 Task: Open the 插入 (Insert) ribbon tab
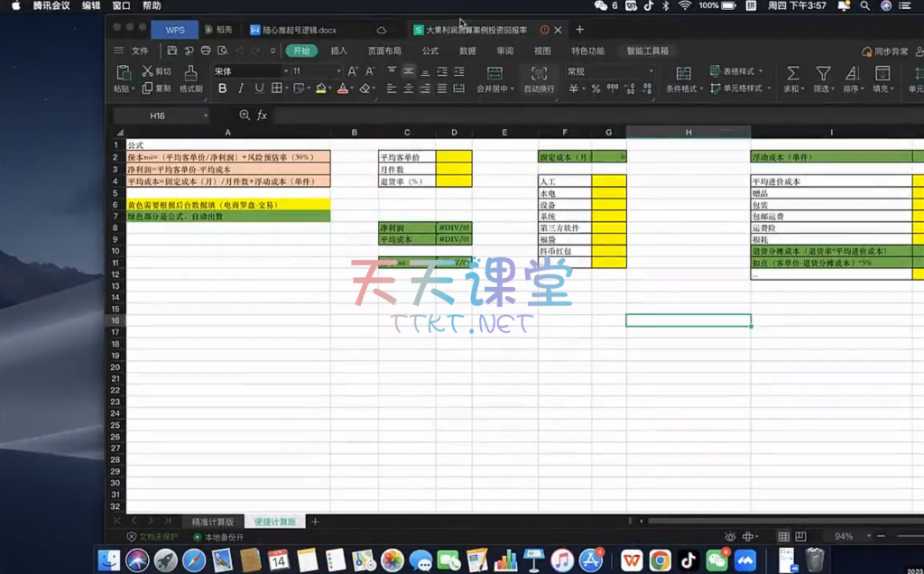point(338,51)
